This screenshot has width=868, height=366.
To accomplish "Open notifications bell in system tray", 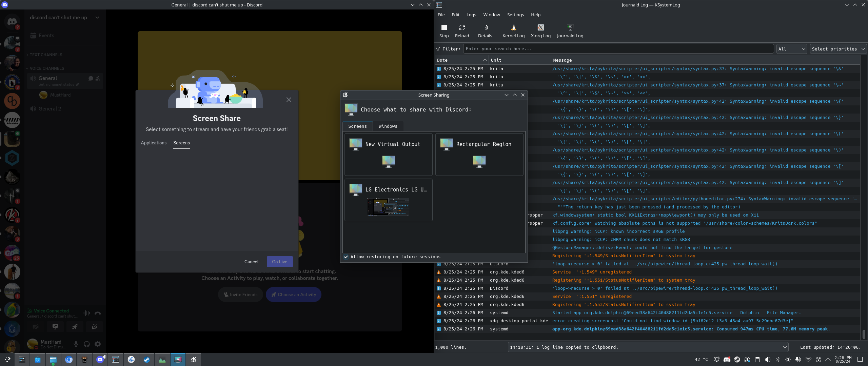I will coord(717,360).
